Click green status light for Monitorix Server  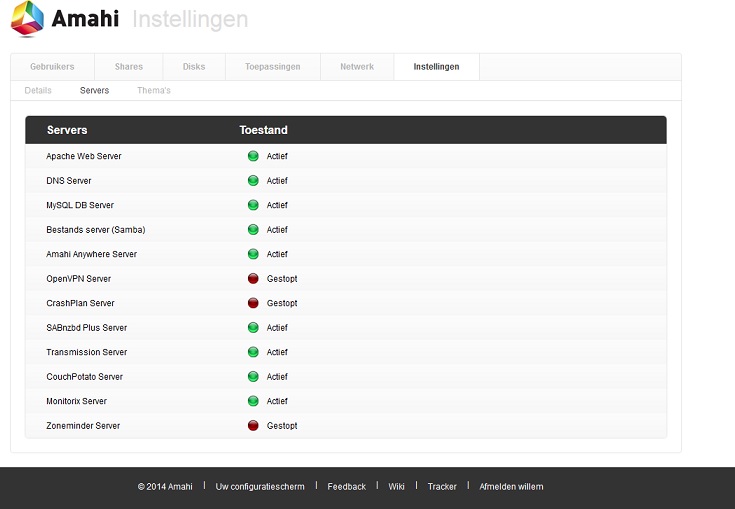253,401
